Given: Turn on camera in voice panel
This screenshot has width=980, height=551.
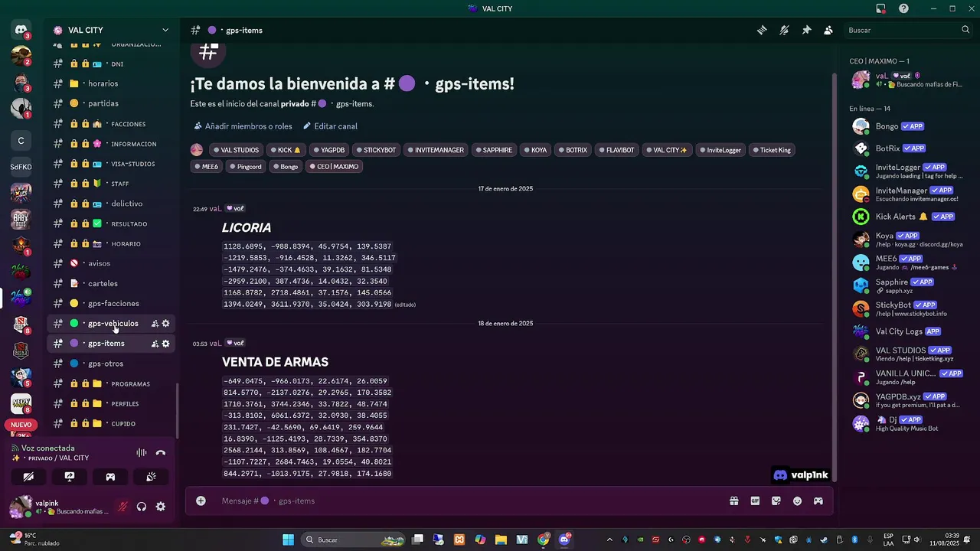Looking at the screenshot, I should pyautogui.click(x=29, y=477).
